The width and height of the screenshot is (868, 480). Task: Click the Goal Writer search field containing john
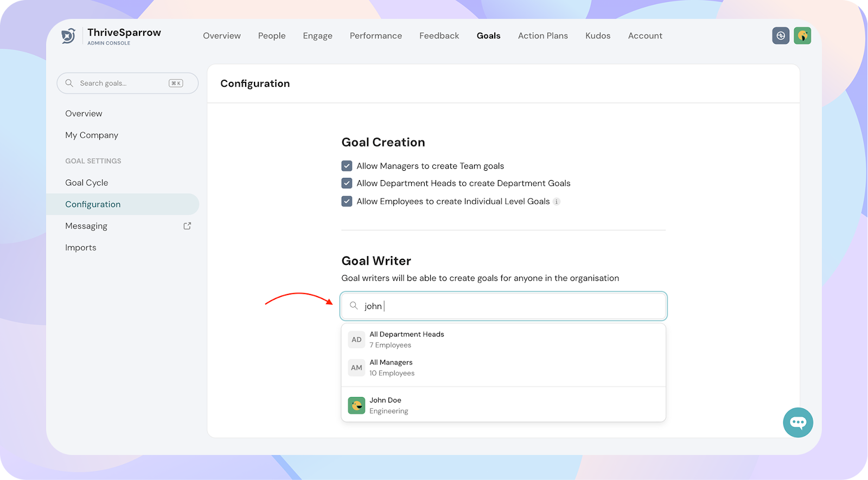pos(503,306)
